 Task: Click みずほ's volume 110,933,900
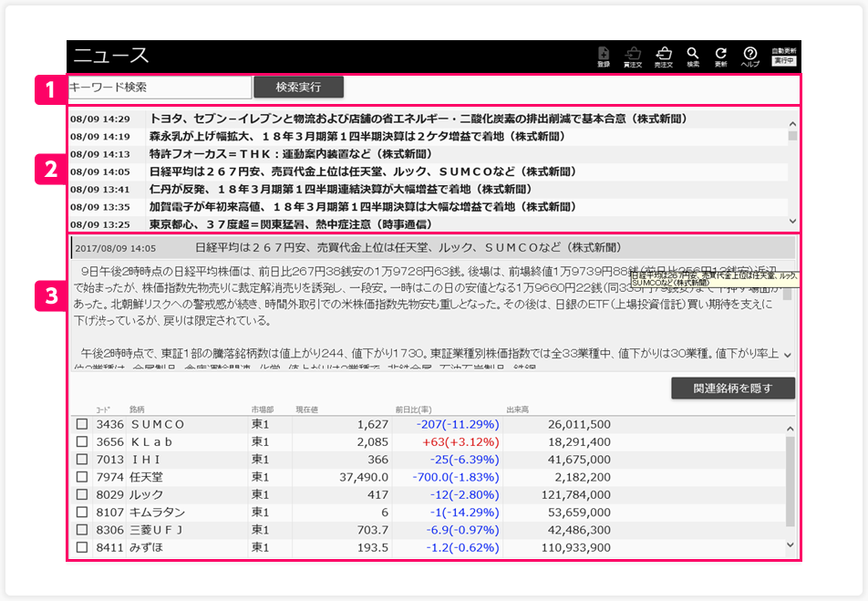click(575, 547)
